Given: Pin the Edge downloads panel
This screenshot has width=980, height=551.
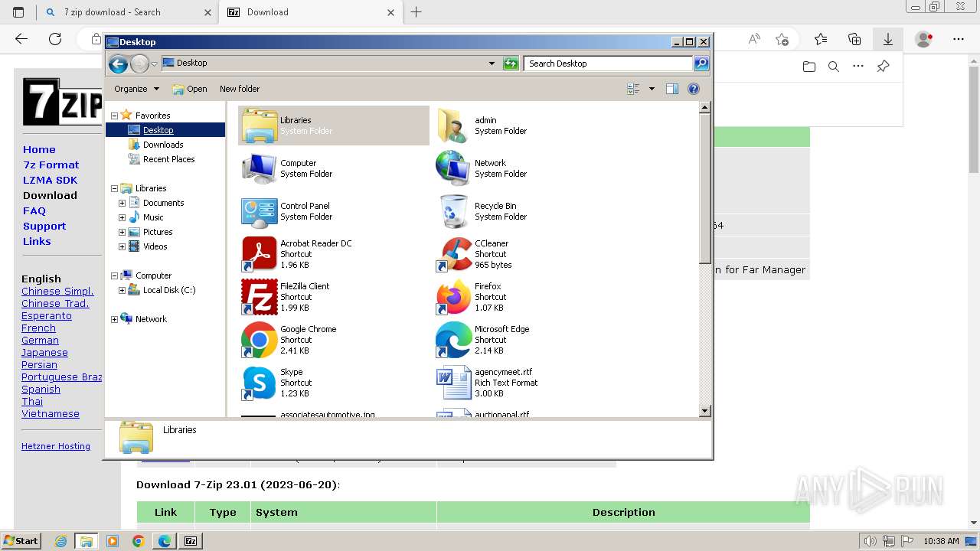Looking at the screenshot, I should [x=883, y=67].
